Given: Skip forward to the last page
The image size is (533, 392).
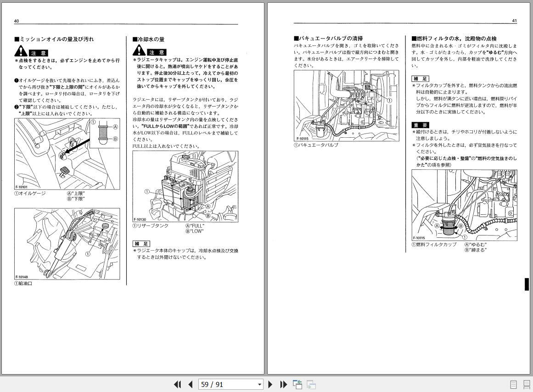Looking at the screenshot, I should point(283,384).
